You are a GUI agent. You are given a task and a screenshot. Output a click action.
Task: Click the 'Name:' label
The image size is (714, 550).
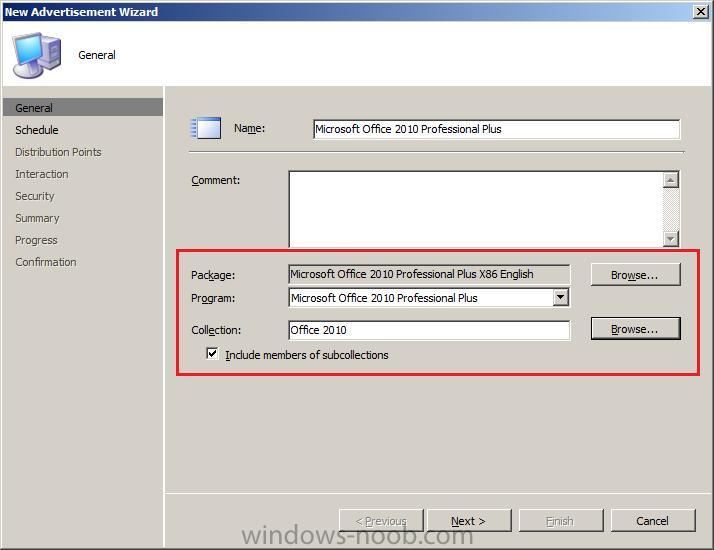pyautogui.click(x=250, y=128)
